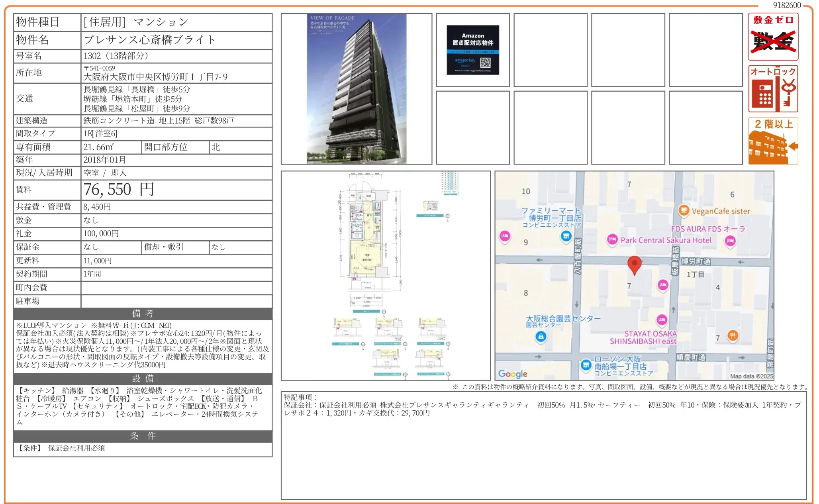Click the Map data ©2025 text
The height and width of the screenshot is (504, 819).
[x=751, y=376]
